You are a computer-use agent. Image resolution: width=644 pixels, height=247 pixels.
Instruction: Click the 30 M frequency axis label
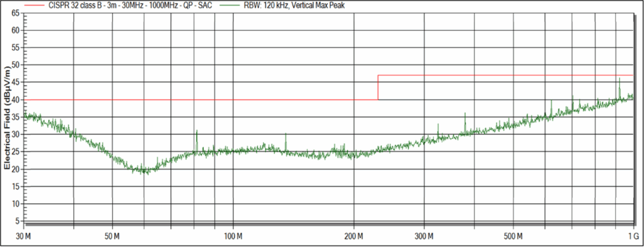(x=24, y=236)
